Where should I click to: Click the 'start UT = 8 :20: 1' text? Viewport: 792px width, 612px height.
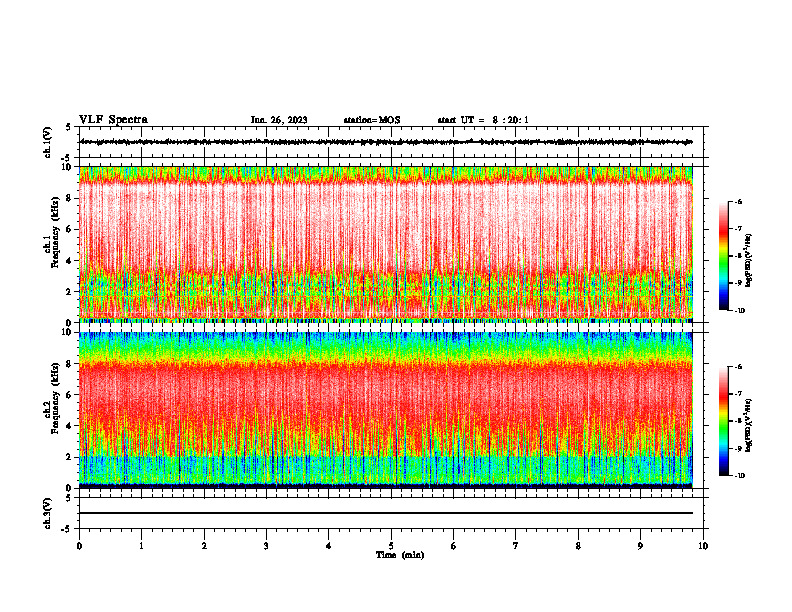(483, 120)
